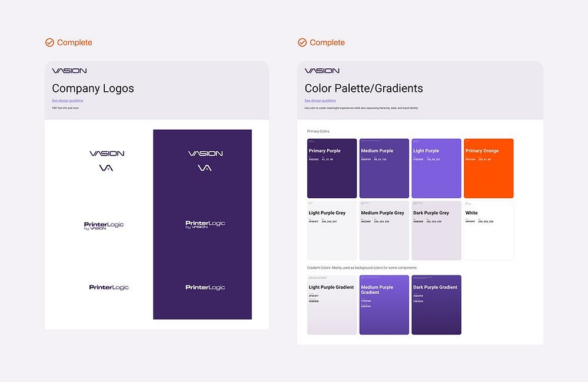The height and width of the screenshot is (382, 588).
Task: Click the 'Use color to create meaningful experiences' description
Action: [x=361, y=108]
